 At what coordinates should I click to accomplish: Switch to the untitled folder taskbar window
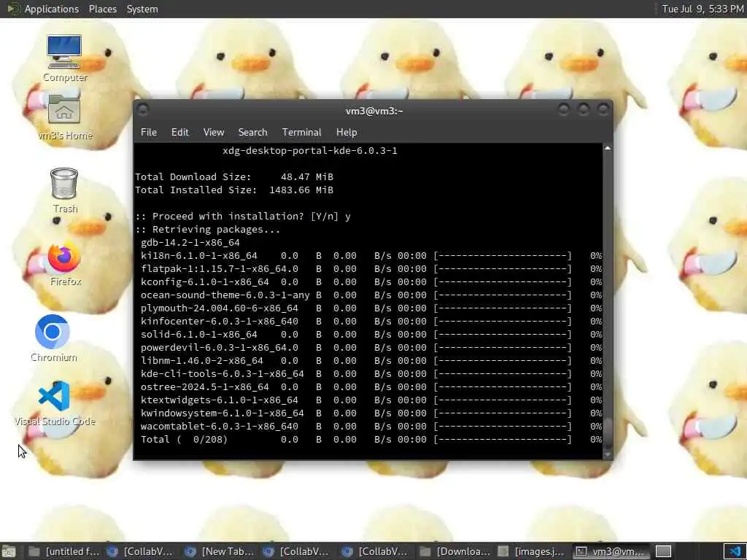[x=64, y=551]
